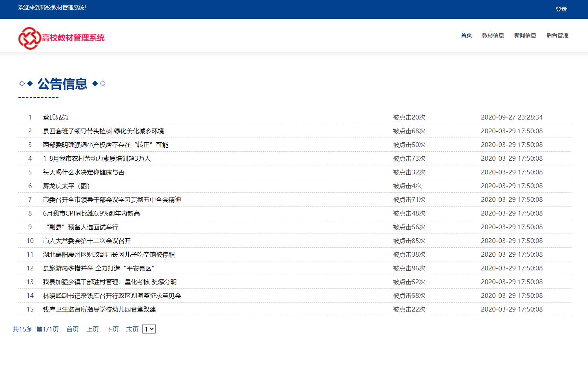This screenshot has width=588, height=386.
Task: Click 下页 to go to next page
Action: pos(112,330)
